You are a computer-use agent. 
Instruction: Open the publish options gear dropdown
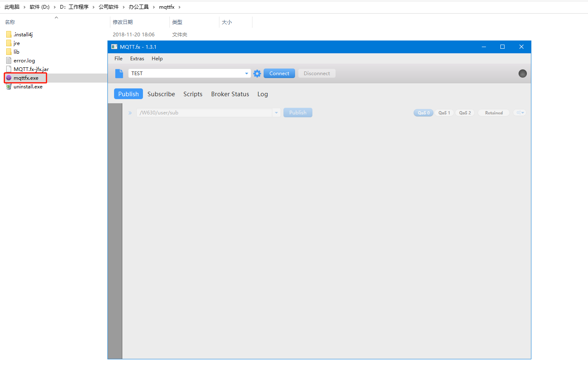coord(520,113)
